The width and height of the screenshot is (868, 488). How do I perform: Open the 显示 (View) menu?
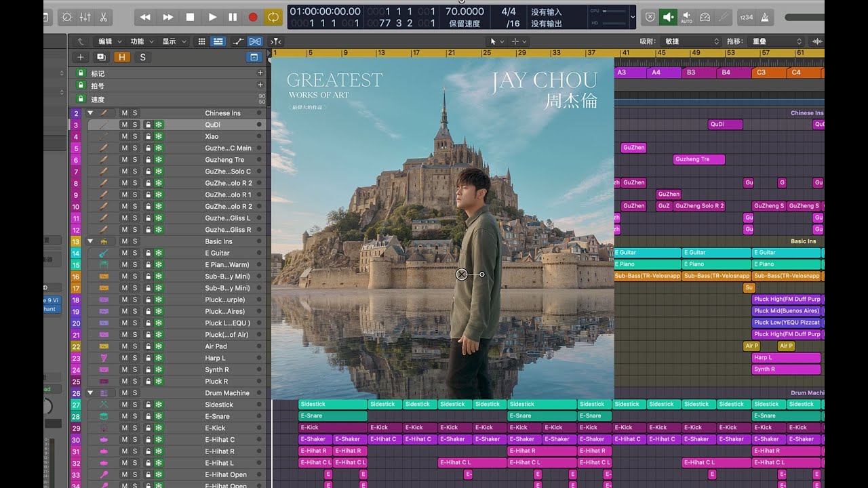174,41
